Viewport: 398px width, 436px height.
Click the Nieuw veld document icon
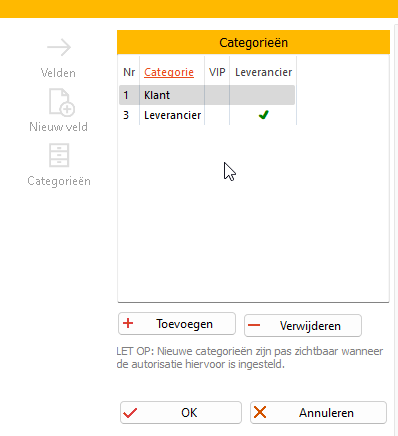point(62,102)
